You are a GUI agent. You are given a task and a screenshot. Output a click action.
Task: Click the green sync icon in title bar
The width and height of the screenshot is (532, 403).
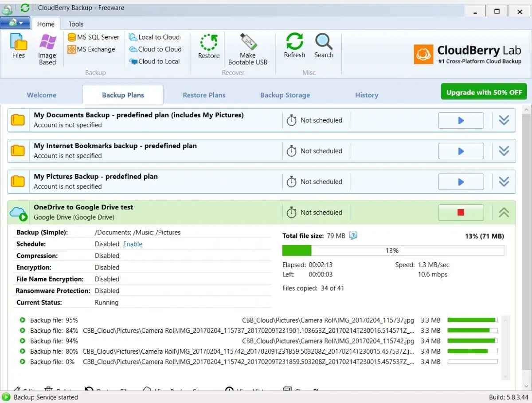point(25,7)
